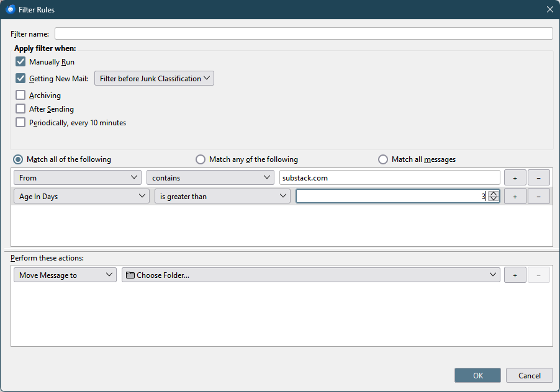Click the minus button in the From rule row
Viewport: 560px width, 392px height.
(538, 177)
